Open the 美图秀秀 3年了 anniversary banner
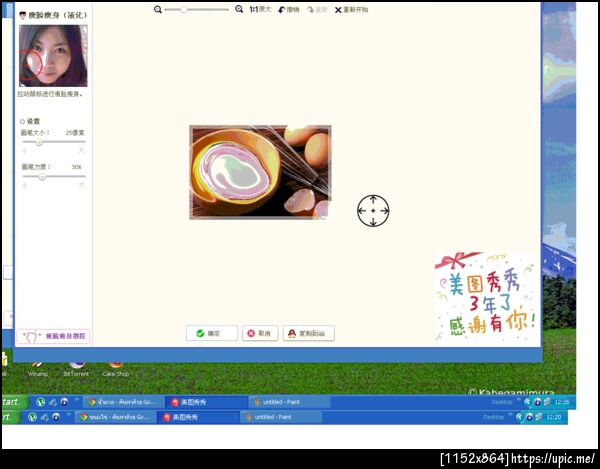The image size is (600, 469). point(486,296)
